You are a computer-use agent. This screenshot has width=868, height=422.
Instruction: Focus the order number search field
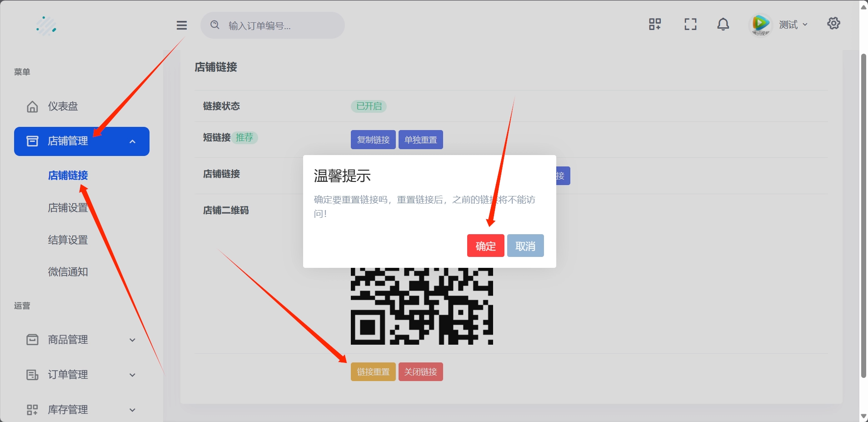[273, 25]
